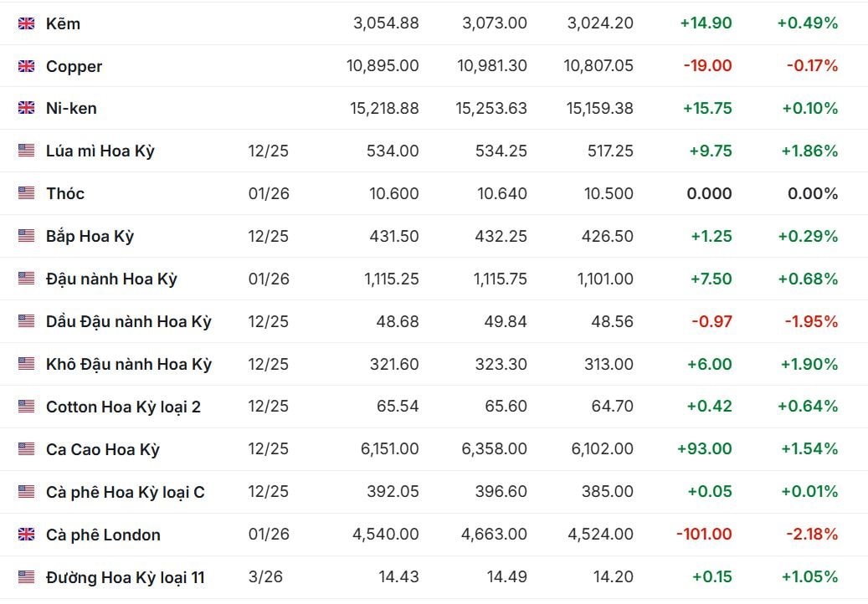Click the US flag beside Bắp Hoa Kỳ

point(27,236)
